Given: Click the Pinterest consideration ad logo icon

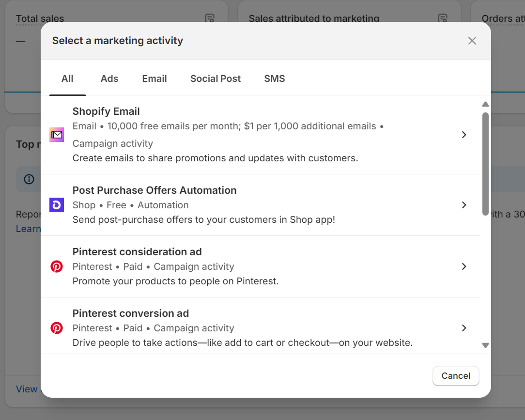Looking at the screenshot, I should click(57, 266).
